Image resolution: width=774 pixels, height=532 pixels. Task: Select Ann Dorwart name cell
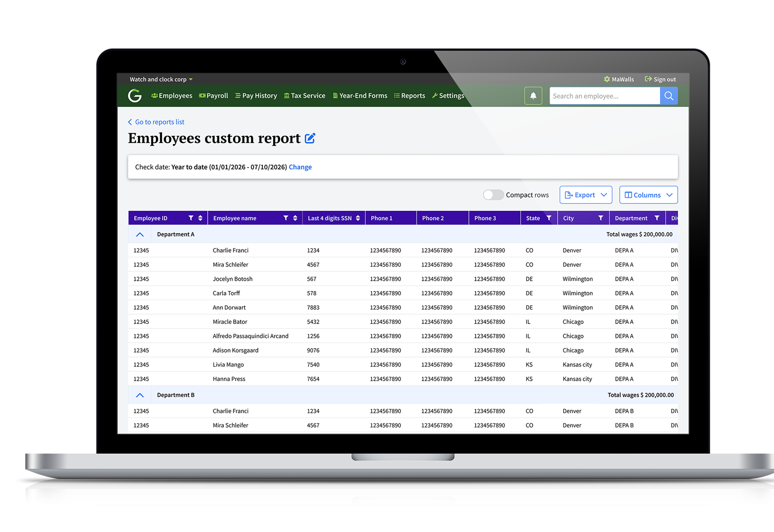coord(229,307)
